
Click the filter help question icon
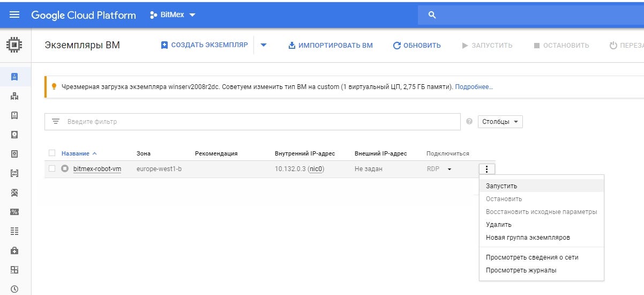point(469,122)
